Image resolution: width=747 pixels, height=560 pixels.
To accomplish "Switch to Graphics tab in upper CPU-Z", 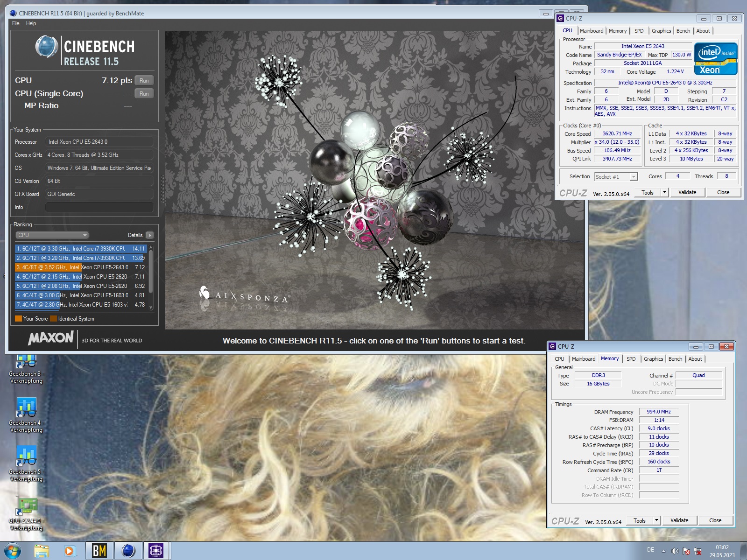I will [661, 31].
